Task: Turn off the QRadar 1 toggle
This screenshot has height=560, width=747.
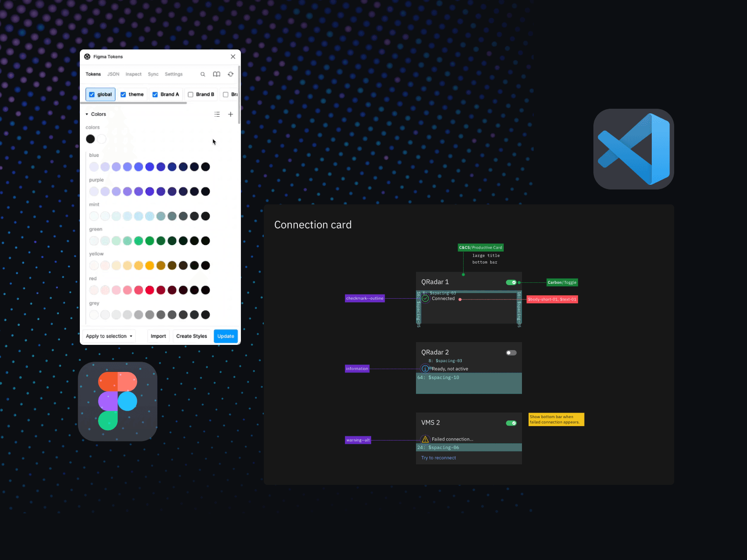Action: (511, 282)
